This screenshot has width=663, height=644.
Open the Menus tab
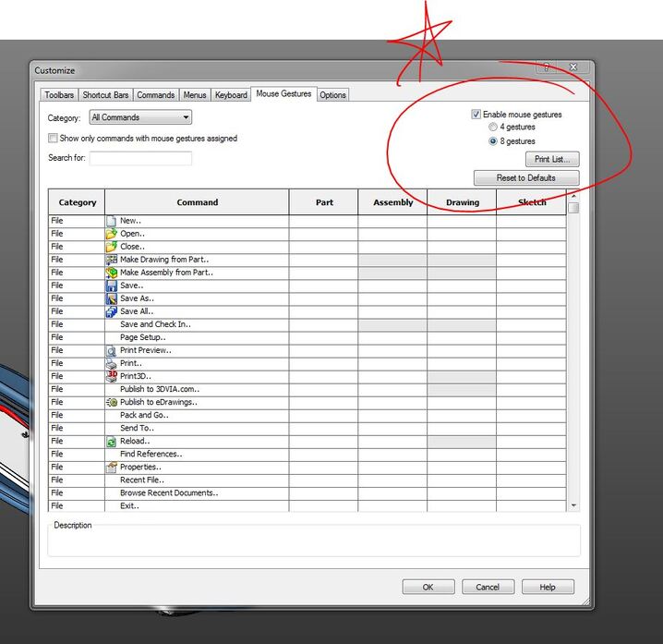[195, 95]
